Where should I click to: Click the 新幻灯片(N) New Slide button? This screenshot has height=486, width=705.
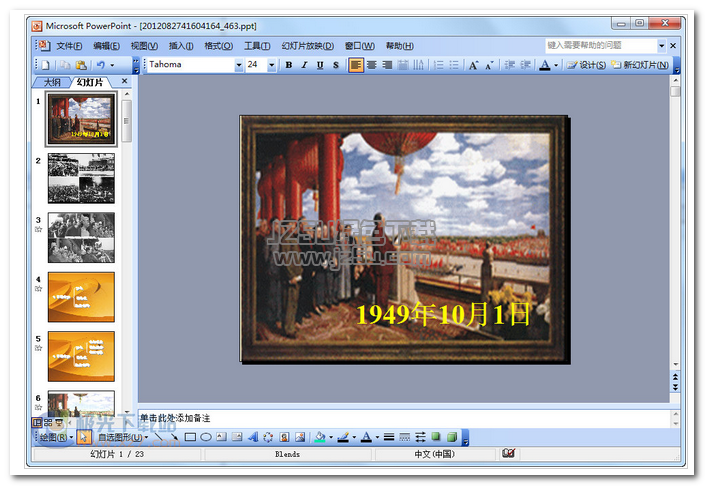pos(640,65)
